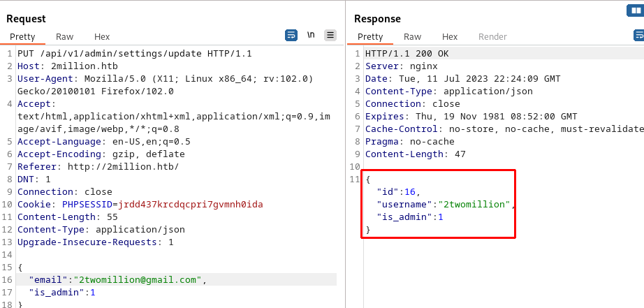The image size is (644, 308).
Task: Open the Request pane hamburger menu
Action: (x=330, y=36)
